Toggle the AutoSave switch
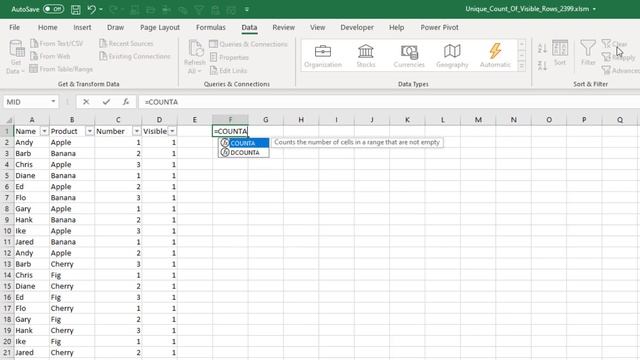Image resolution: width=640 pixels, height=360 pixels. pos(53,9)
